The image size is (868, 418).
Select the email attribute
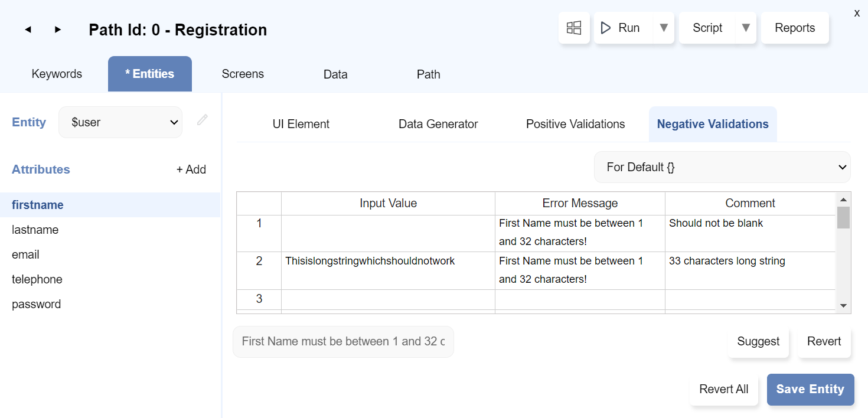(x=26, y=254)
